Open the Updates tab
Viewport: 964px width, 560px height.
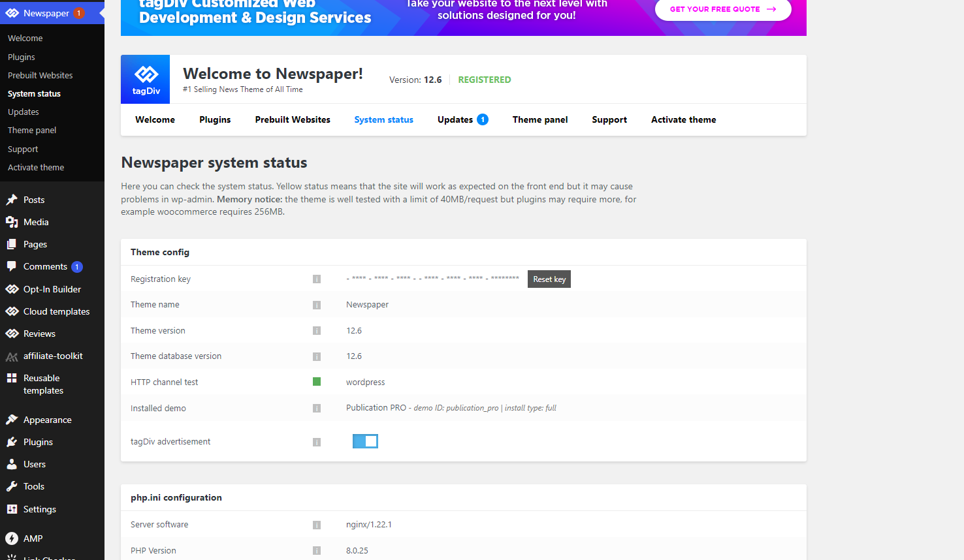[455, 119]
